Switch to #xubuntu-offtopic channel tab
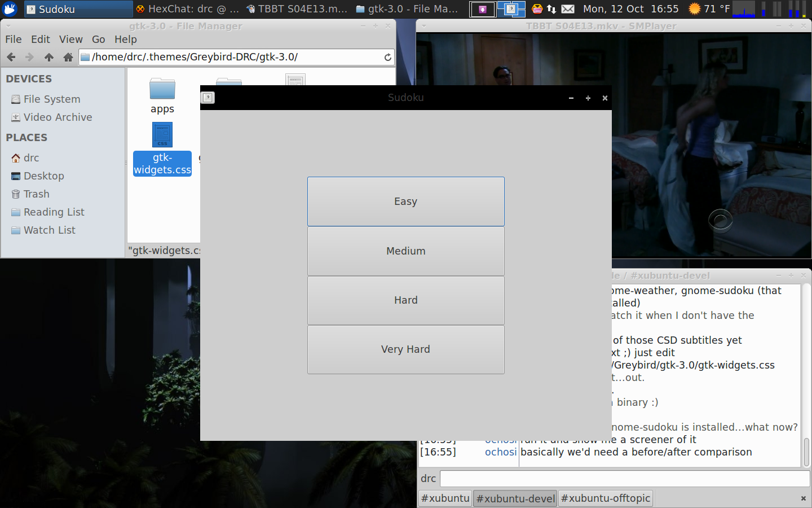This screenshot has width=812, height=508. pyautogui.click(x=606, y=498)
